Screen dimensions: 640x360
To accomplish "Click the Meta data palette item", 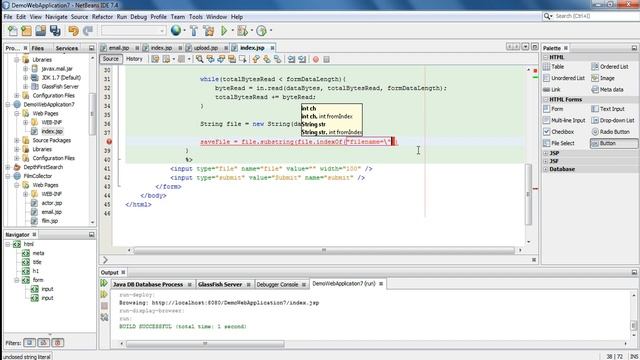I will click(x=608, y=89).
